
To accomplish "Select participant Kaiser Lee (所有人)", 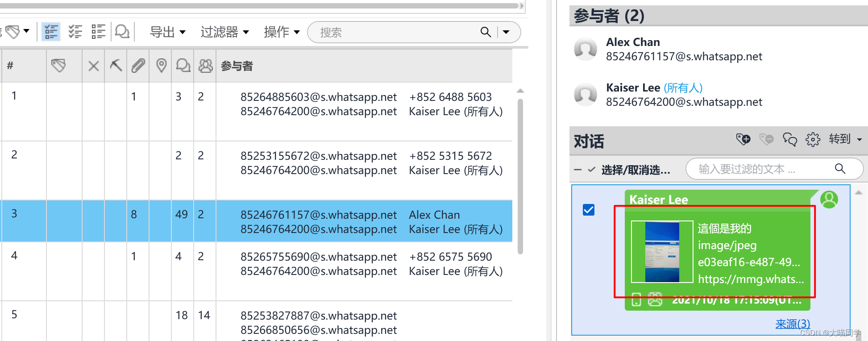I will click(x=654, y=87).
